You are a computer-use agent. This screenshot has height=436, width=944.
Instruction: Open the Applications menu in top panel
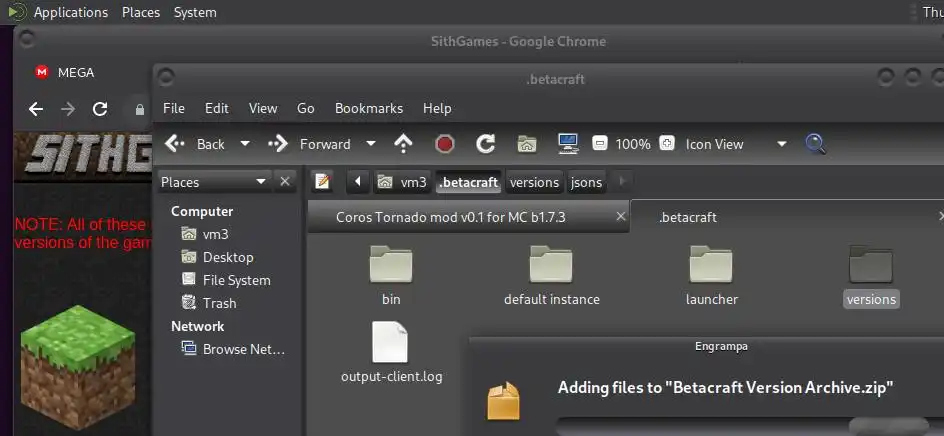[x=71, y=12]
